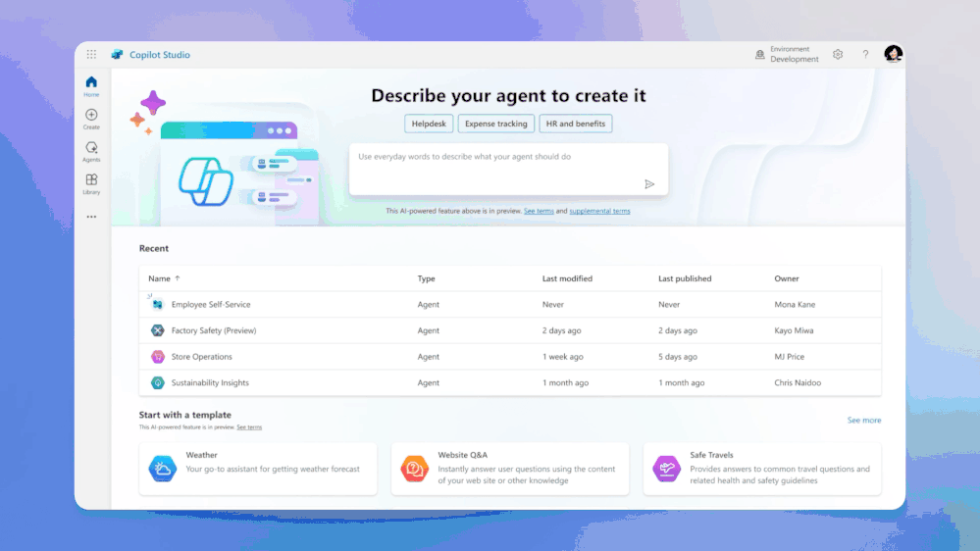The width and height of the screenshot is (980, 551).
Task: Click the Last published column header
Action: (685, 278)
